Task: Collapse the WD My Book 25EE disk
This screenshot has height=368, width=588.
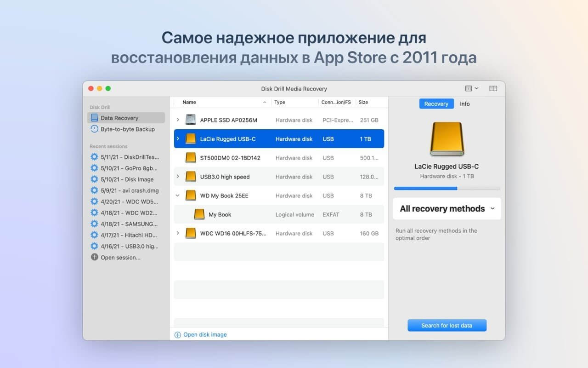Action: point(178,195)
